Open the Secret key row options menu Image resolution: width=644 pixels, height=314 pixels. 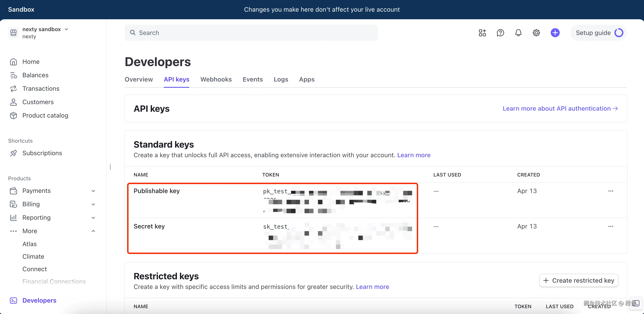[x=611, y=226]
